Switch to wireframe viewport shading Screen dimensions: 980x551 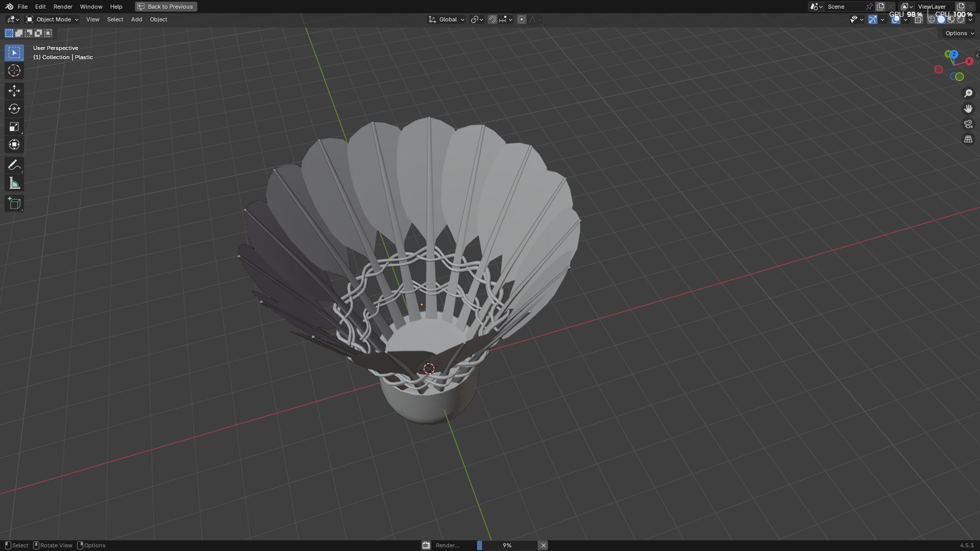point(932,19)
